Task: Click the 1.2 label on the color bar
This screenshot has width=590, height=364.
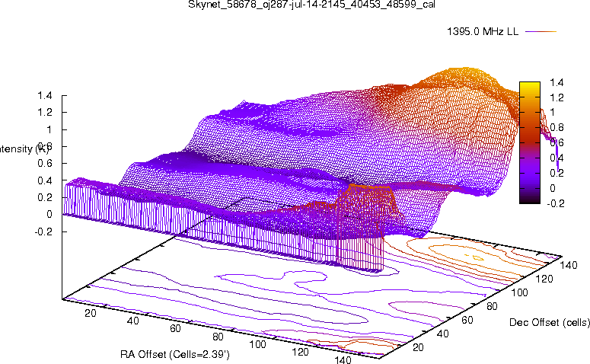Action: point(557,97)
